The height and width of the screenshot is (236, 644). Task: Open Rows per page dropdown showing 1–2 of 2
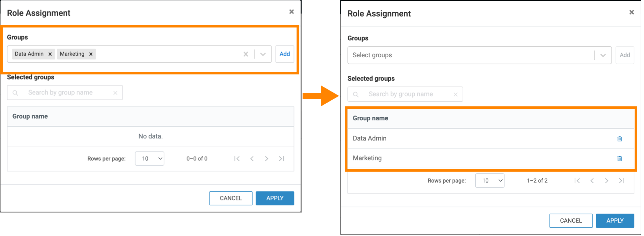click(490, 181)
